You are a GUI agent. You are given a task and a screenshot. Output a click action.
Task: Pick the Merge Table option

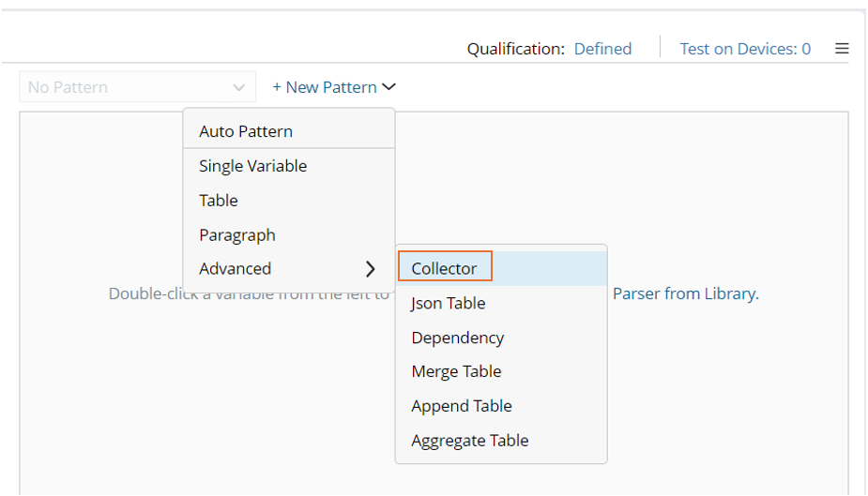(x=456, y=371)
